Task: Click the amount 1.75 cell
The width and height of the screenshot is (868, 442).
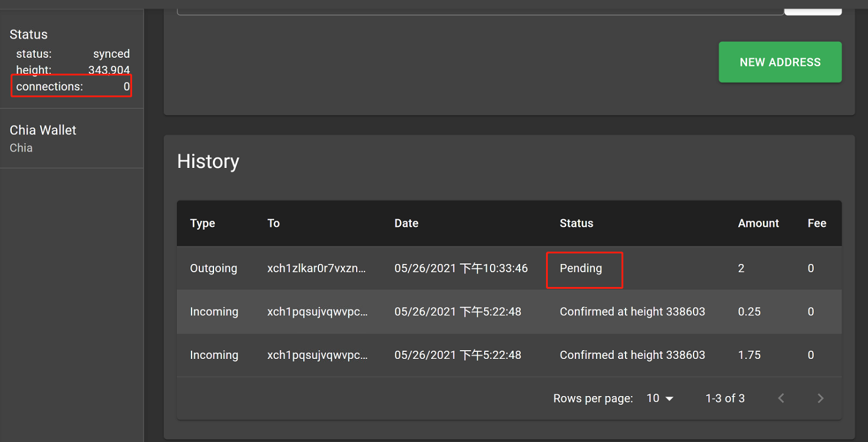Action: pos(749,355)
